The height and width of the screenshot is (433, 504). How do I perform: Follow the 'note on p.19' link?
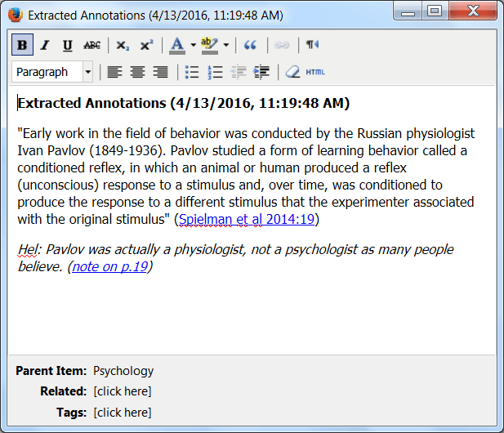click(109, 266)
